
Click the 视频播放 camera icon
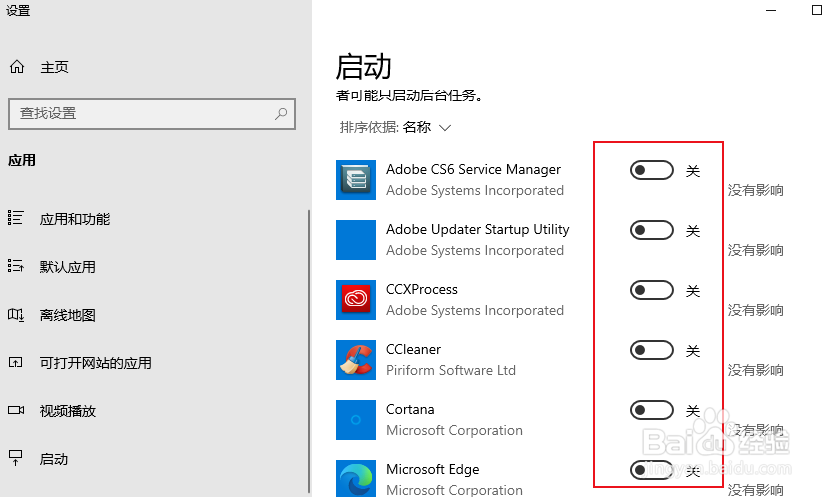point(16,410)
